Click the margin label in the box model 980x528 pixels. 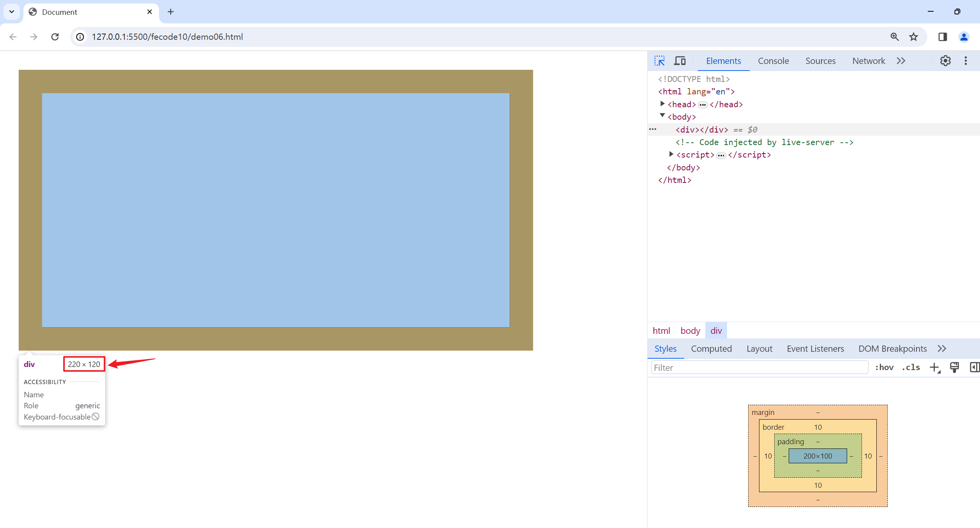pos(763,412)
